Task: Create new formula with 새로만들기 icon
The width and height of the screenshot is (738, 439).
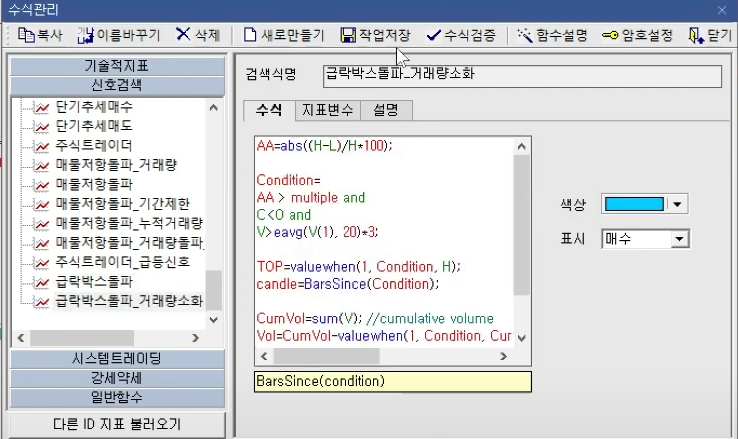Action: tap(251, 35)
